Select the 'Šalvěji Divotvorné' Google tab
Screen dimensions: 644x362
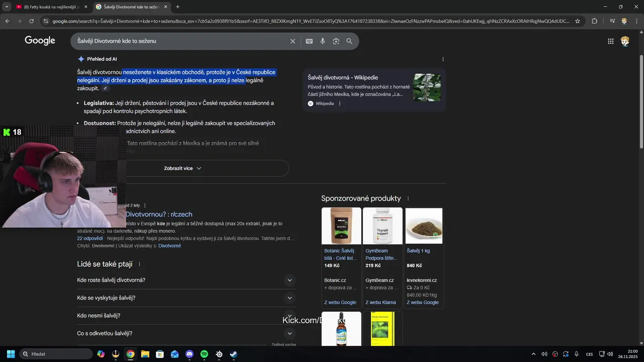131,7
